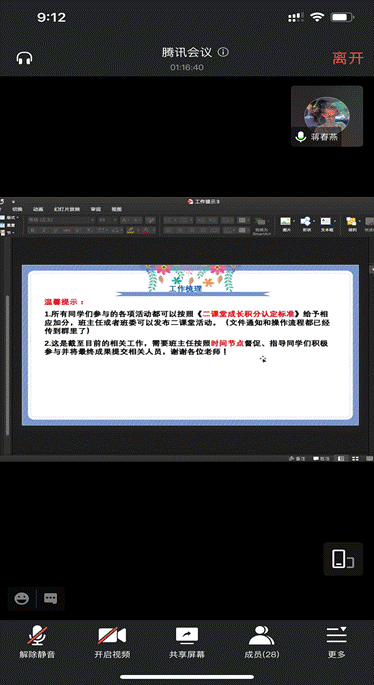Image resolution: width=374 pixels, height=685 pixels.
Task: Leave the meeting via 离开
Action: [x=348, y=58]
